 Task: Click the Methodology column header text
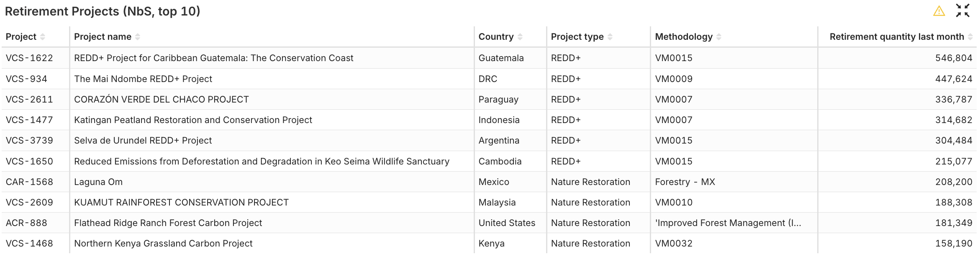coord(683,37)
